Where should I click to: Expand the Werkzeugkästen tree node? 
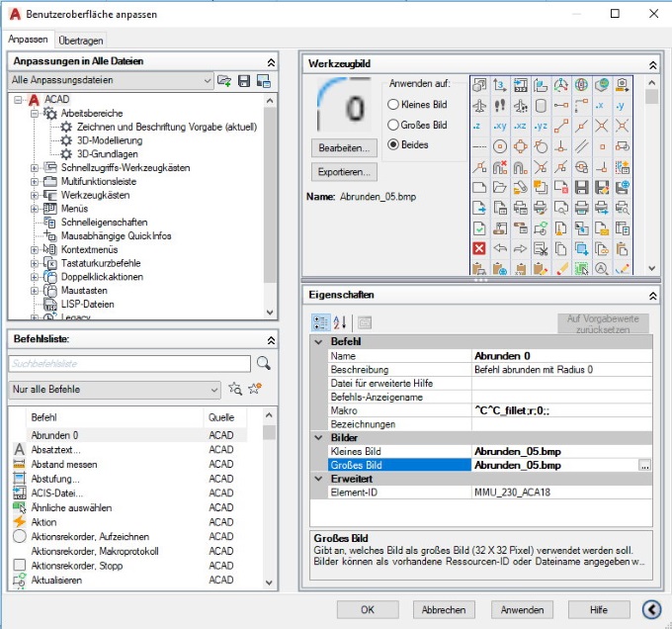(x=36, y=196)
